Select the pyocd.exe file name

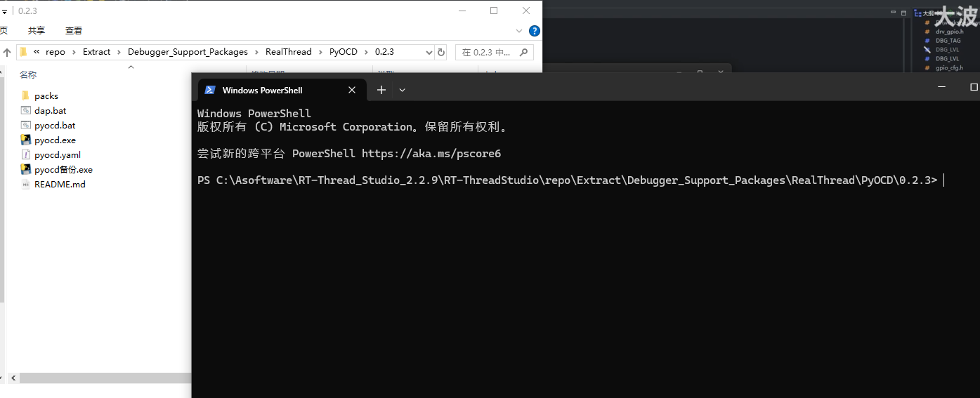point(55,140)
